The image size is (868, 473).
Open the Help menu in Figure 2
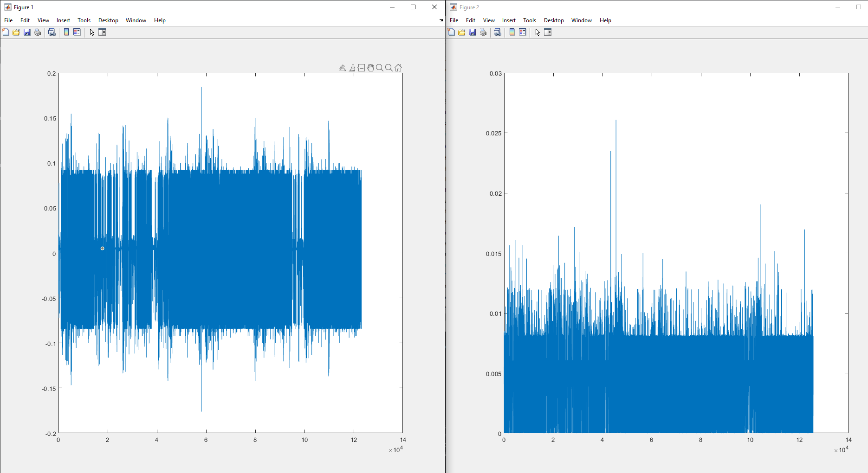(x=605, y=20)
